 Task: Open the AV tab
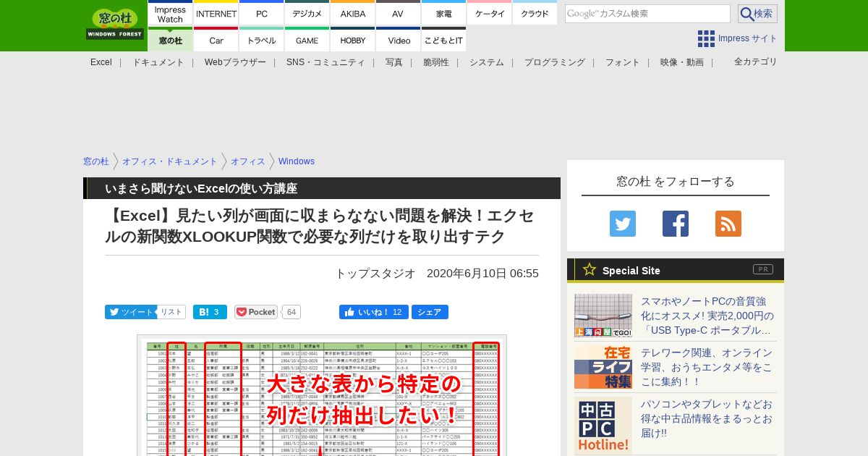coord(398,13)
